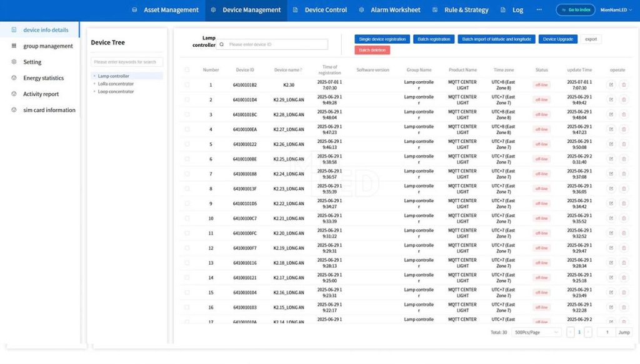640x364 pixels.
Task: Edit device K2.26_LONG AN via its edit icon
Action: (611, 144)
